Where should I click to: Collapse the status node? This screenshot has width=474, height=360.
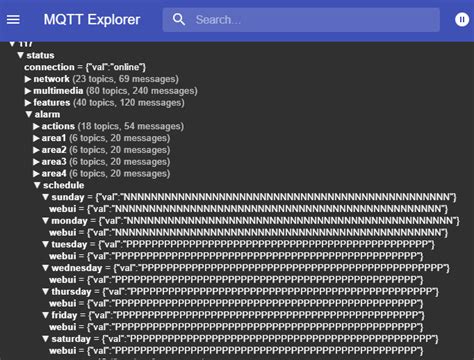[x=20, y=55]
